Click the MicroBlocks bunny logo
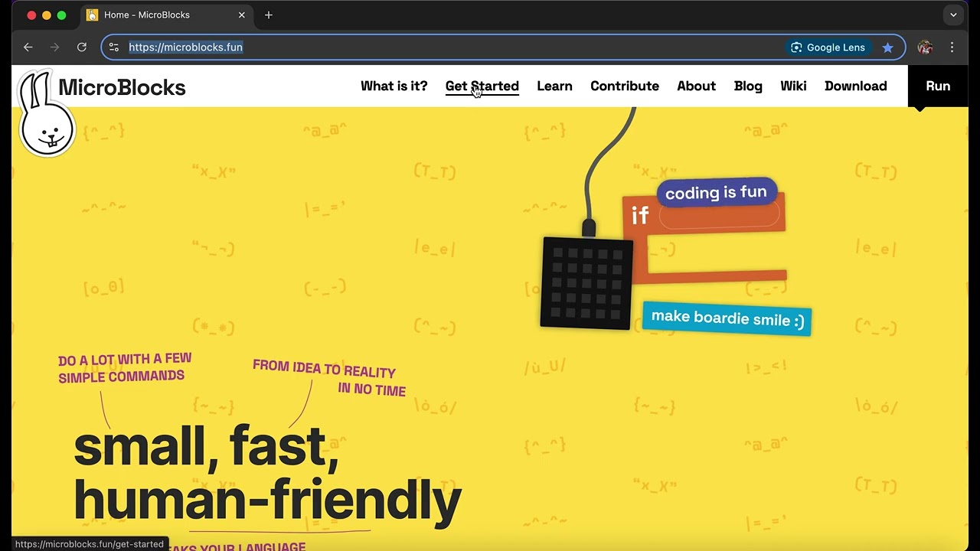This screenshot has height=551, width=980. tap(47, 112)
